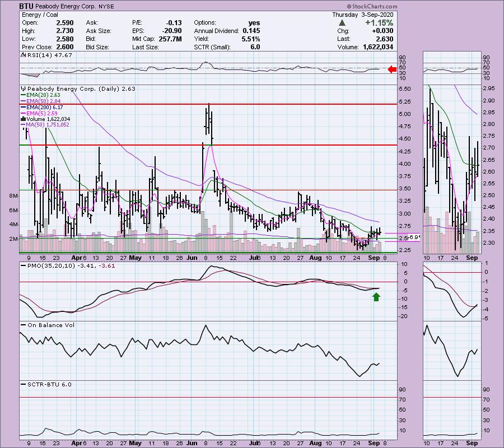Image resolution: width=504 pixels, height=448 pixels.
Task: Click the Chg value +0.030
Action: [383, 31]
